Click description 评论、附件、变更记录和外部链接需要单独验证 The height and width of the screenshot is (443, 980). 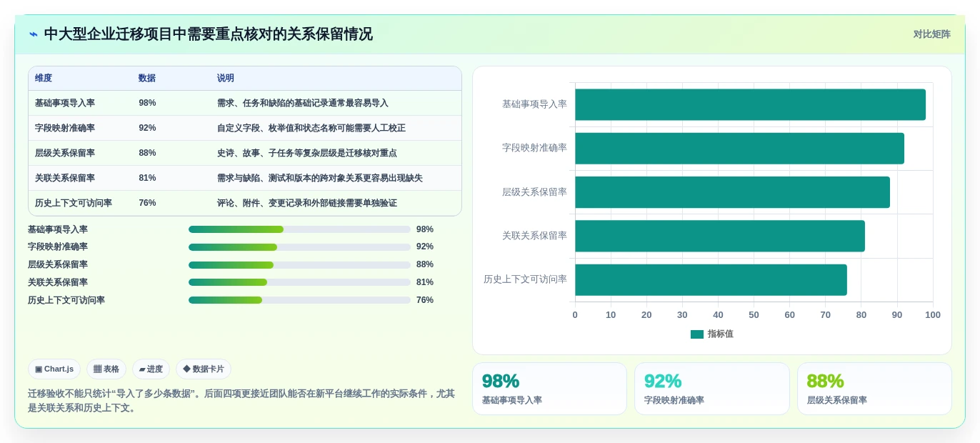[x=307, y=203]
